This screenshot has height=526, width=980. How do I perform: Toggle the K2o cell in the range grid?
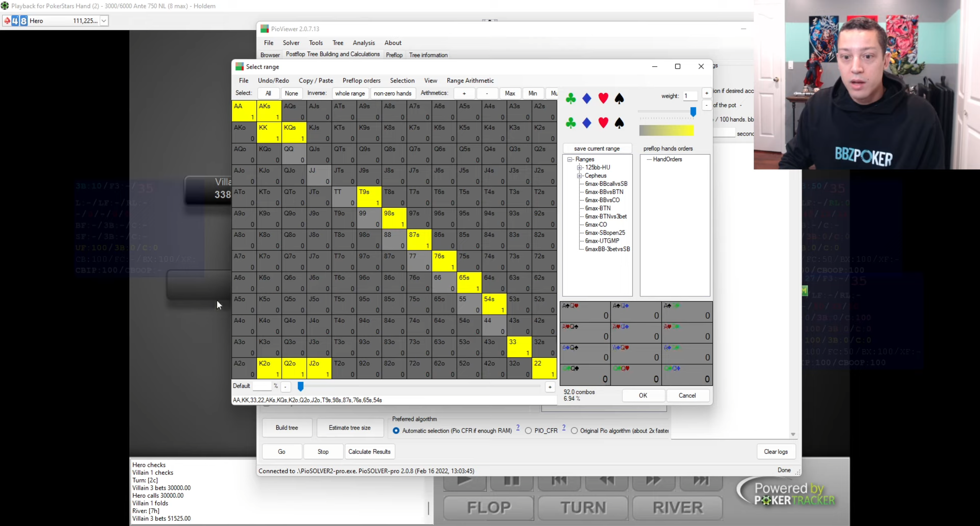(269, 368)
